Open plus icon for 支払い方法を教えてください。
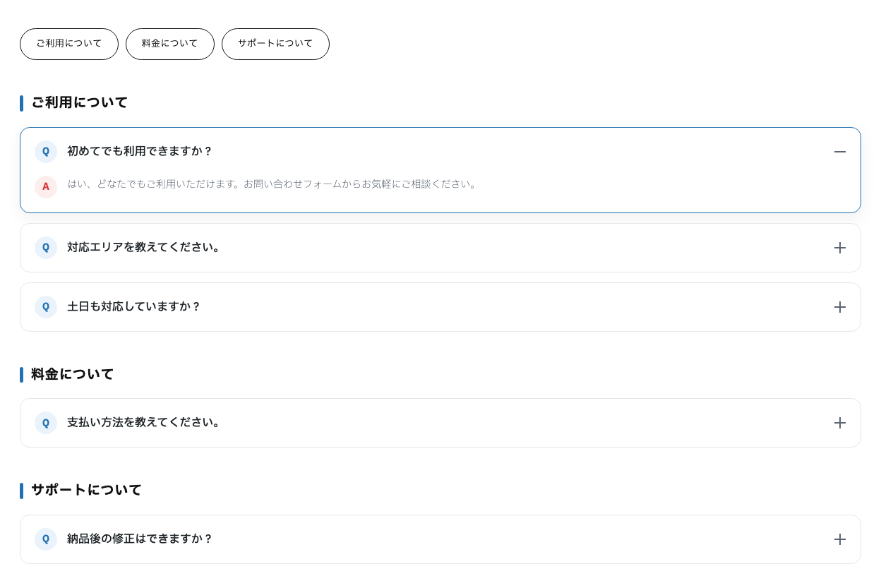The image size is (881, 588). (840, 423)
